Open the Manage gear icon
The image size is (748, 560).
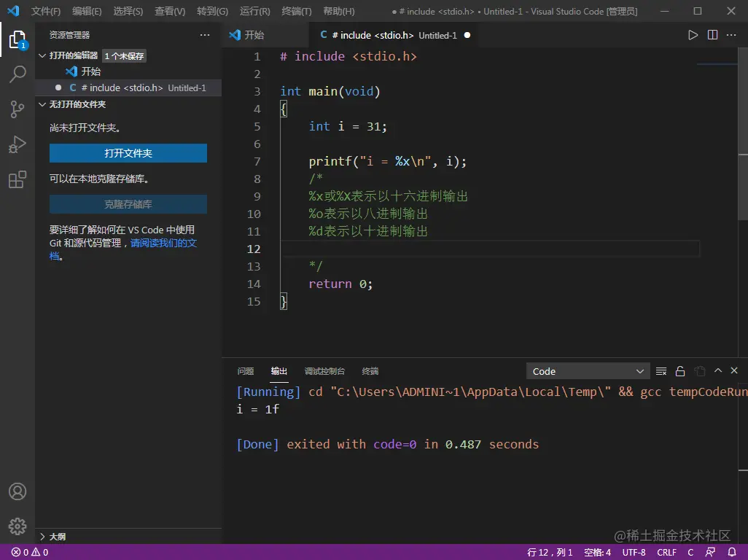coord(17,526)
